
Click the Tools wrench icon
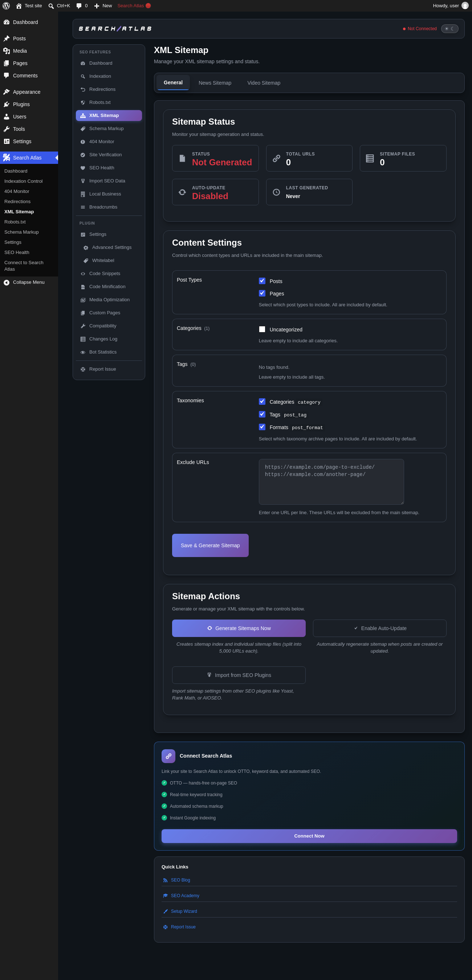[7, 129]
